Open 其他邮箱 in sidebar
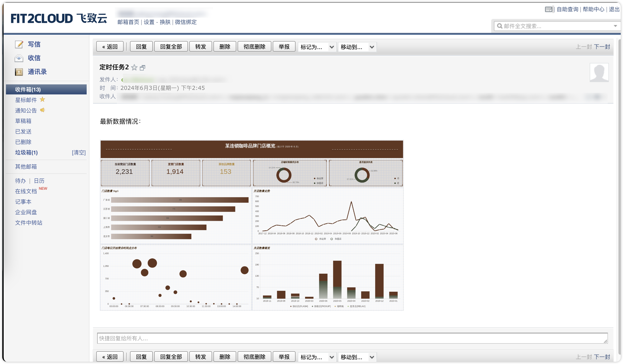The height and width of the screenshot is (364, 623). coord(26,167)
